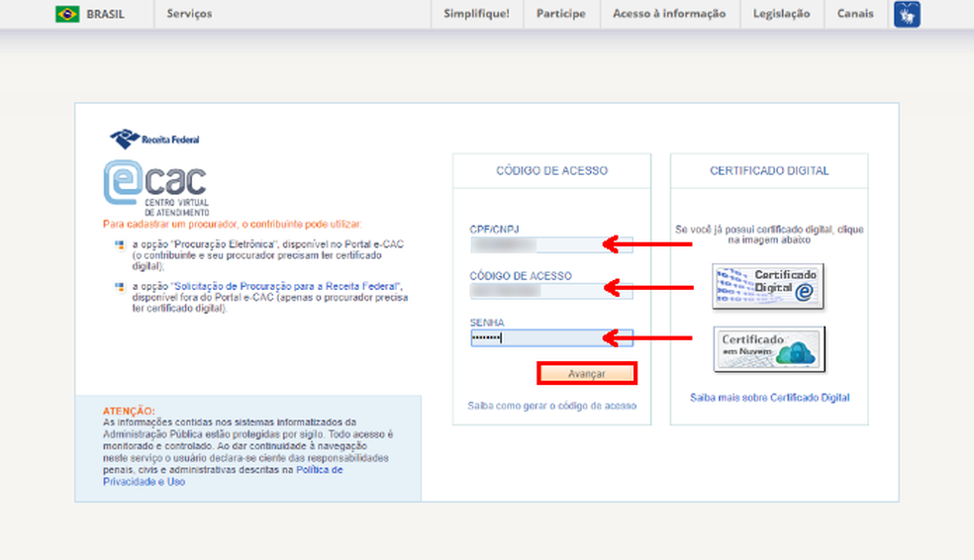Open Política de Privacidade e Uso link
Viewport: 974px width, 560px height.
click(x=223, y=476)
